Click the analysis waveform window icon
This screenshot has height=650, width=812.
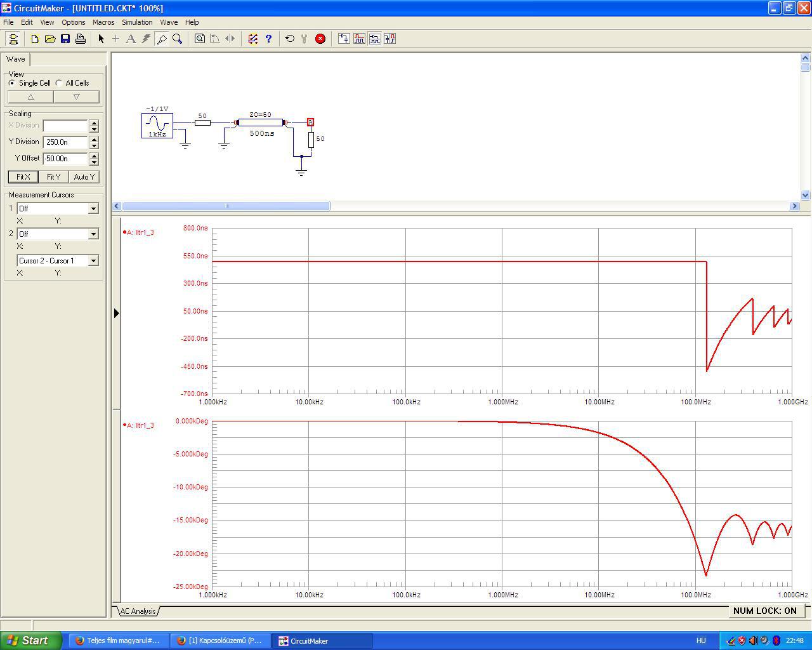coord(374,39)
